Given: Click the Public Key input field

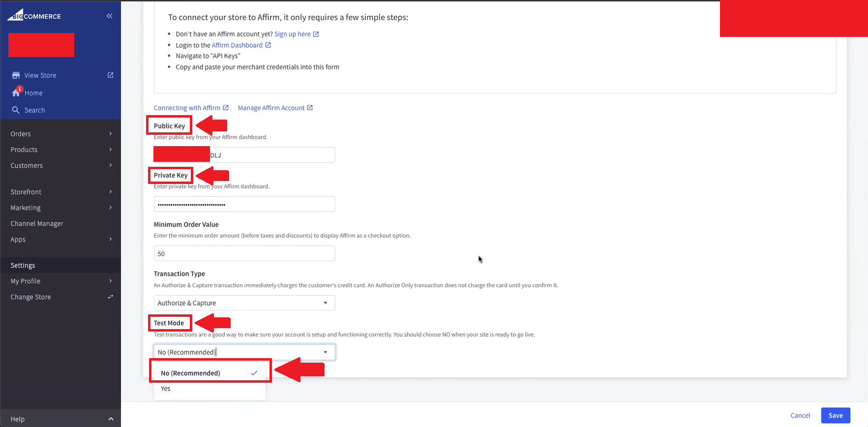Looking at the screenshot, I should [244, 155].
